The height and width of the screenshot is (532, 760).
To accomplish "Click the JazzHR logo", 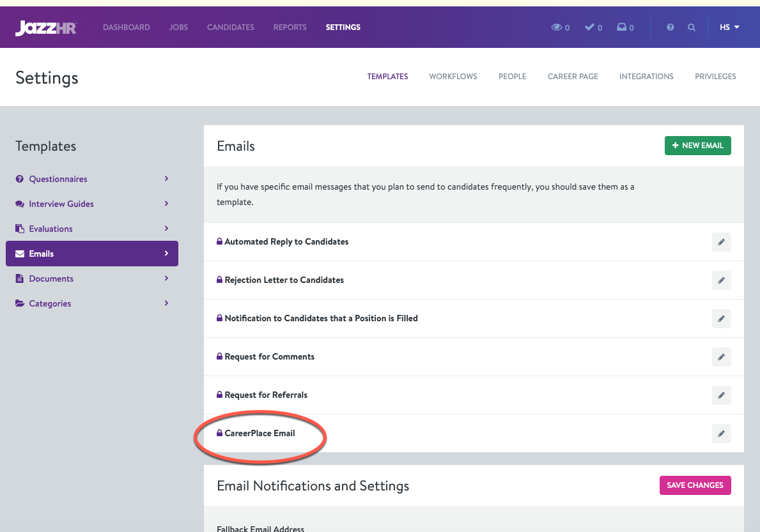I will [x=46, y=27].
